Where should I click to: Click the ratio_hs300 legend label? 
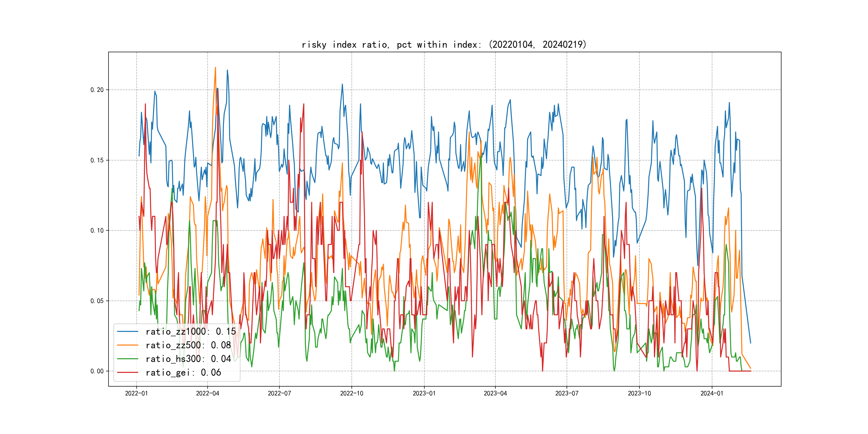pyautogui.click(x=188, y=359)
